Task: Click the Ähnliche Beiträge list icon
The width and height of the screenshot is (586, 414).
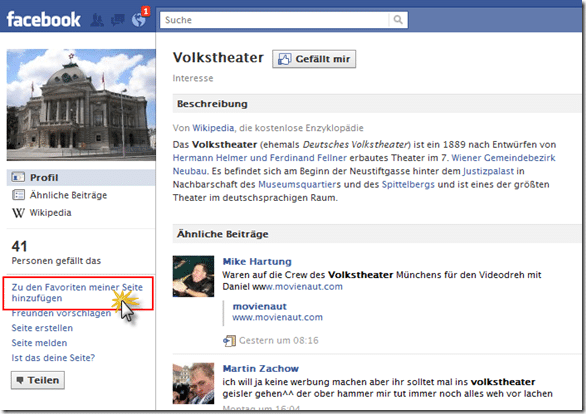Action: pyautogui.click(x=18, y=195)
